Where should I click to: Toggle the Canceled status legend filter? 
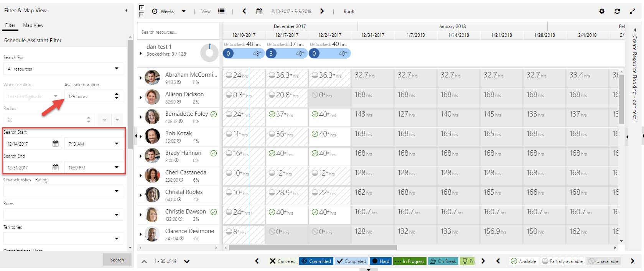pyautogui.click(x=283, y=261)
